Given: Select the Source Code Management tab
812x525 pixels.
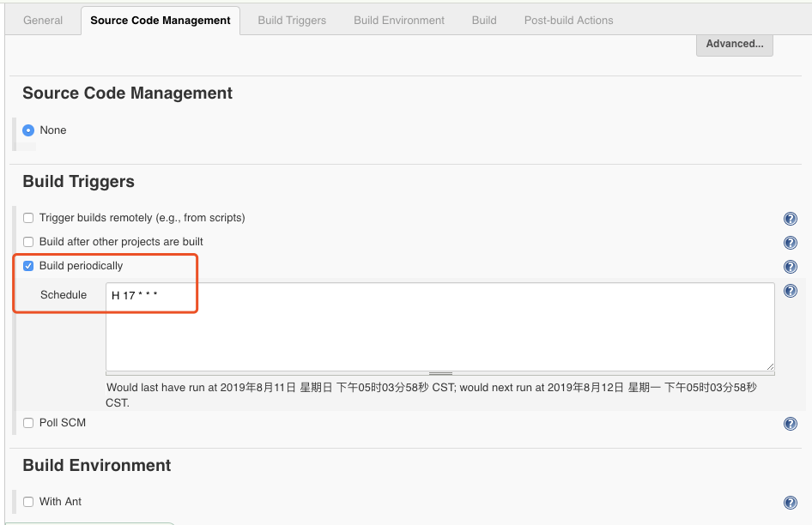Looking at the screenshot, I should point(161,21).
